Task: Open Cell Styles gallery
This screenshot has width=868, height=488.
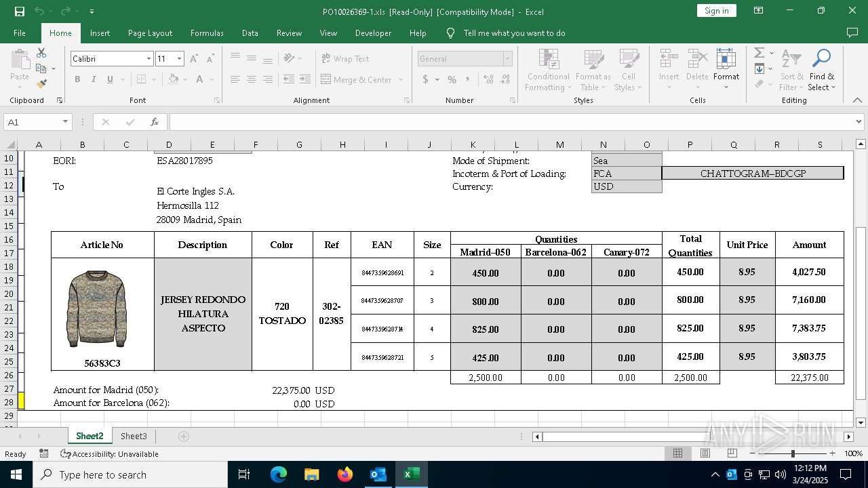Action: click(x=629, y=70)
